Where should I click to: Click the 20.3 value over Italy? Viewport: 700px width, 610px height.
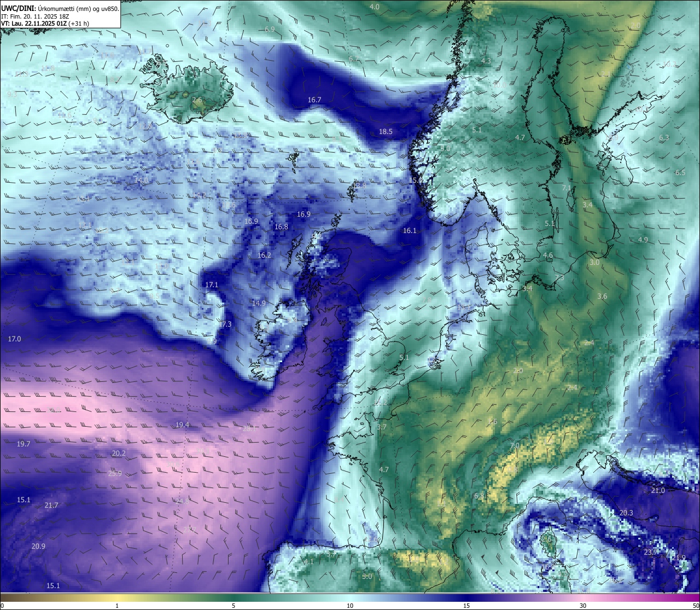click(626, 513)
